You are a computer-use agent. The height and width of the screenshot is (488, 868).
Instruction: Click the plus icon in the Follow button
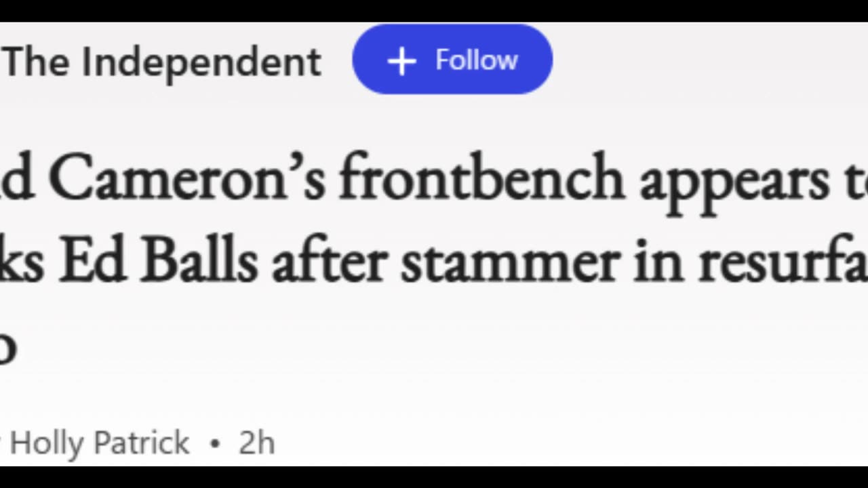[x=401, y=61]
